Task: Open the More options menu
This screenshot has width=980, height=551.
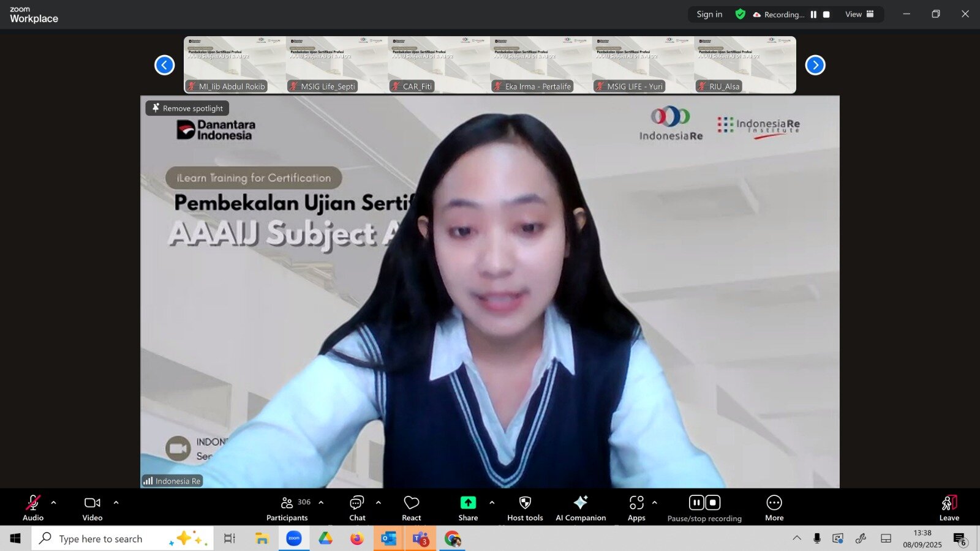Action: [x=774, y=508]
